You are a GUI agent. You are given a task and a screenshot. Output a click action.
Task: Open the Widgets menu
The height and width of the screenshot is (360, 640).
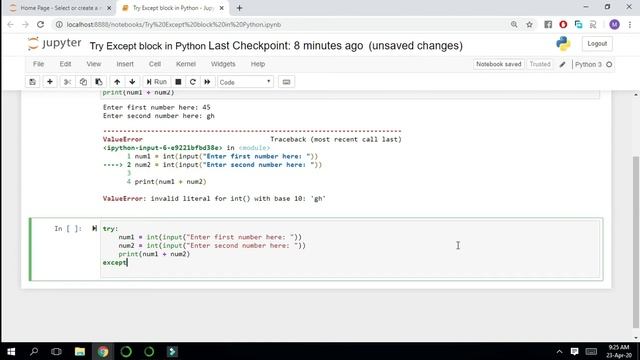[223, 64]
